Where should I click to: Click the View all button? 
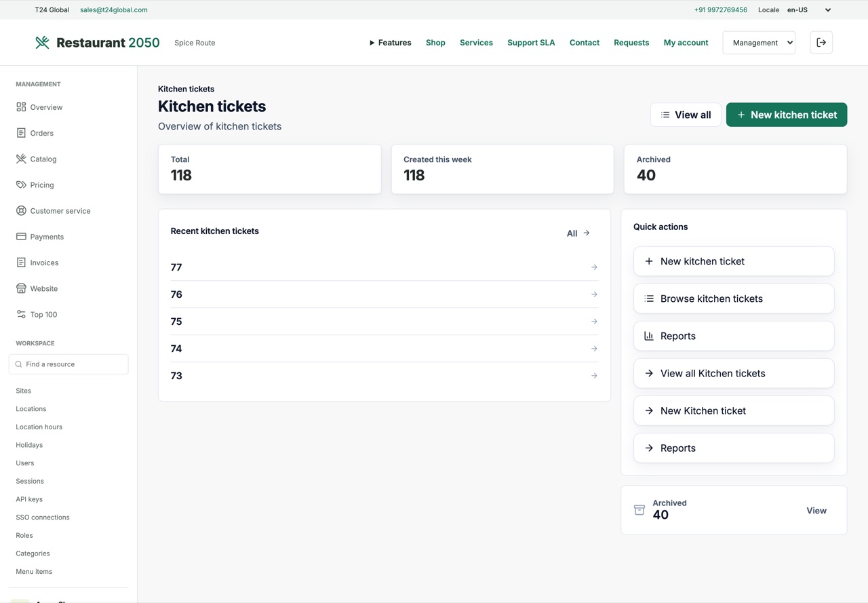(x=686, y=115)
